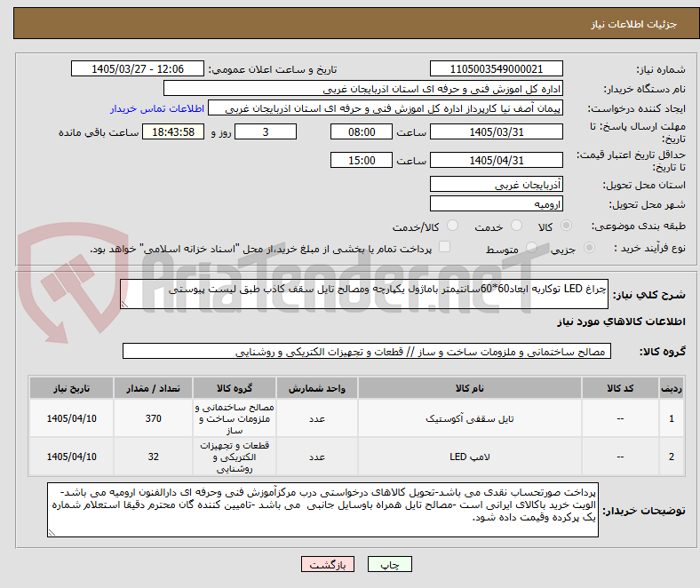The height and width of the screenshot is (588, 700).
Task: Click the گروه کالا column header in table
Action: (x=235, y=388)
